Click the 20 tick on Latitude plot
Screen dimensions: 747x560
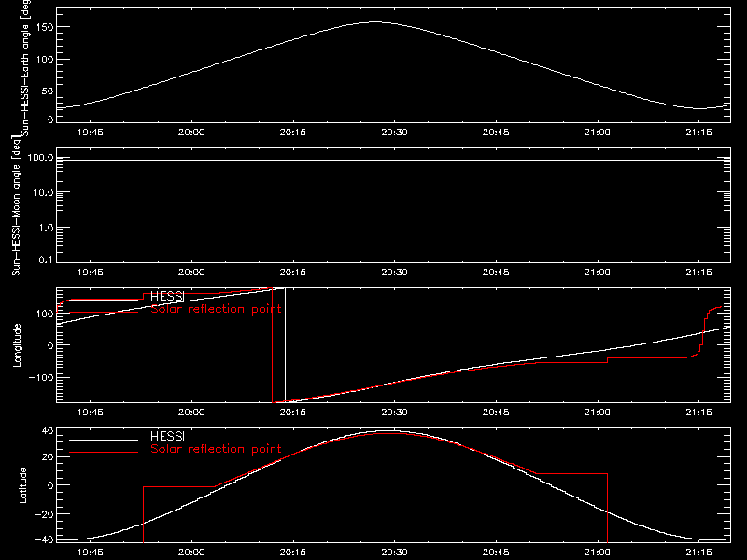click(x=48, y=457)
